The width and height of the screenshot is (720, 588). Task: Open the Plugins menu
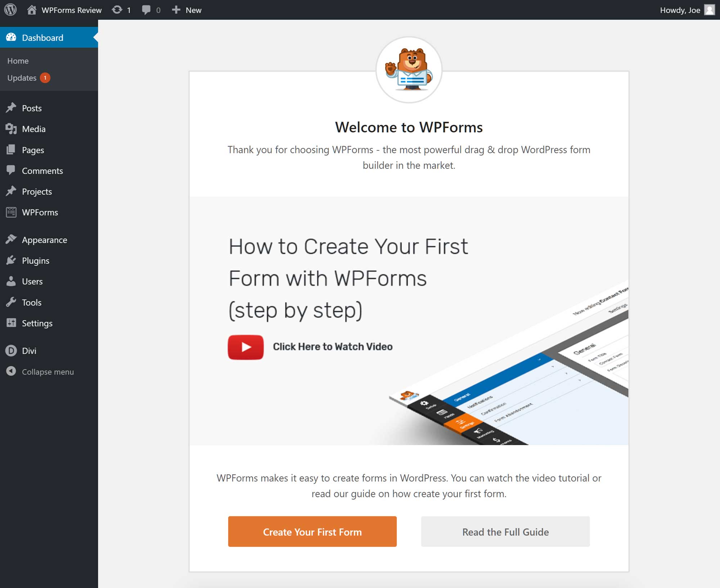pyautogui.click(x=49, y=261)
